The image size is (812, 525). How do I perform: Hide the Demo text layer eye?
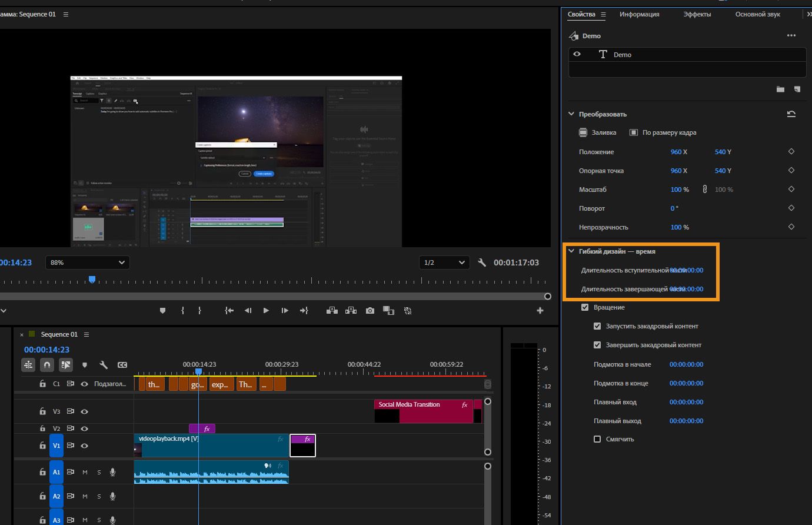(577, 54)
